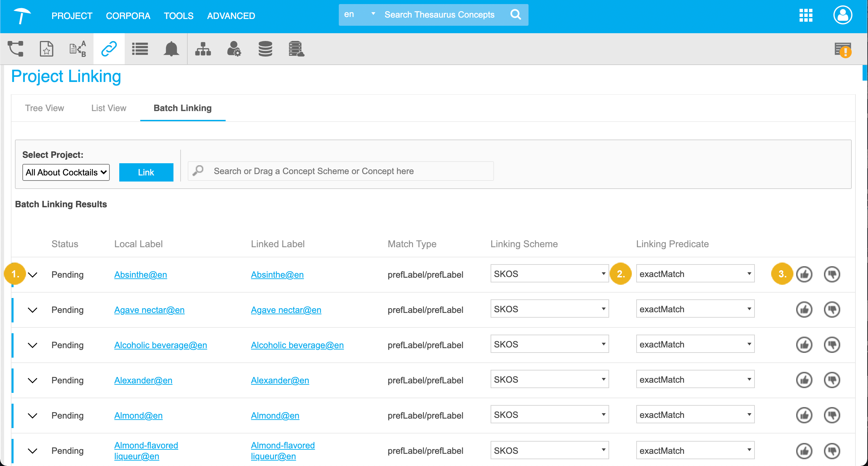
Task: Open the CORPORA menu
Action: (x=128, y=16)
